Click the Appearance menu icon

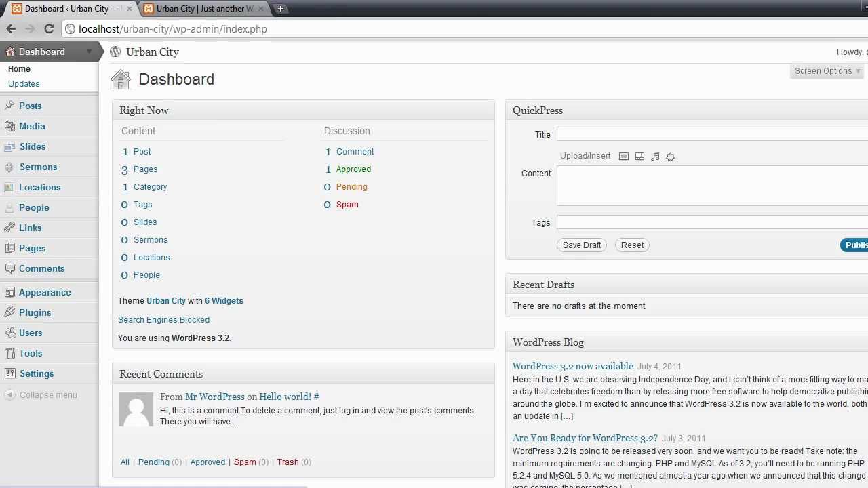click(9, 292)
